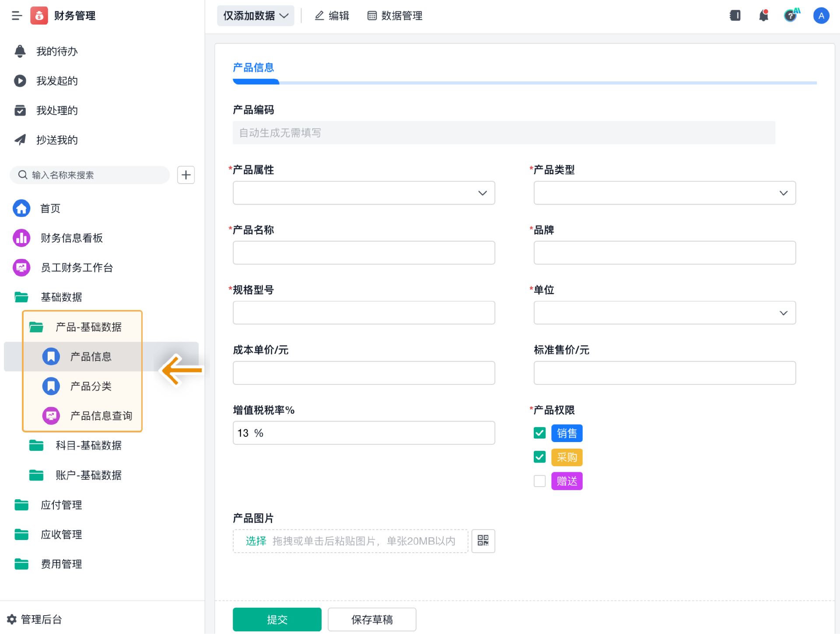Expand the 单位 dropdown

tap(664, 313)
